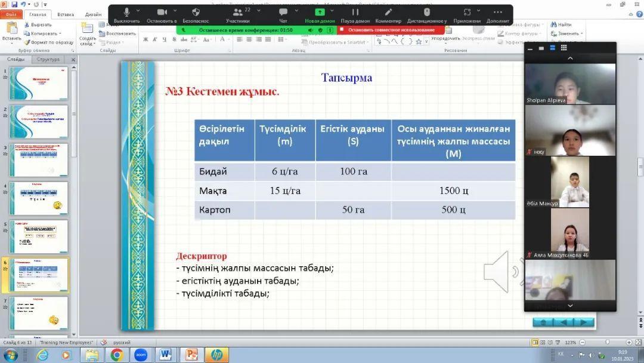Screen dimensions: 644x363
Task: Open Создать слайд new slide
Action: tap(88, 33)
